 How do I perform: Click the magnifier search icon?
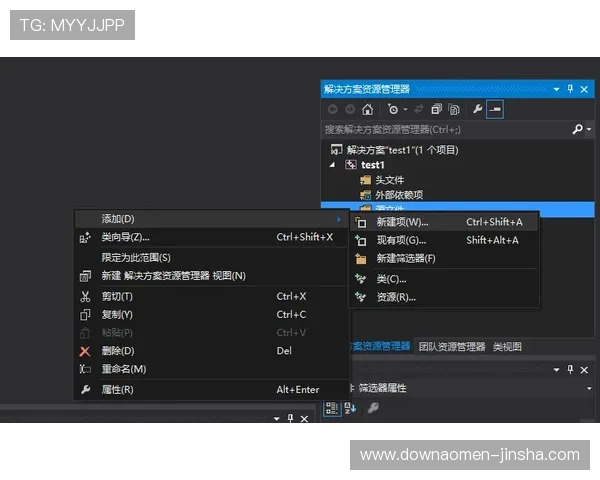(x=577, y=129)
